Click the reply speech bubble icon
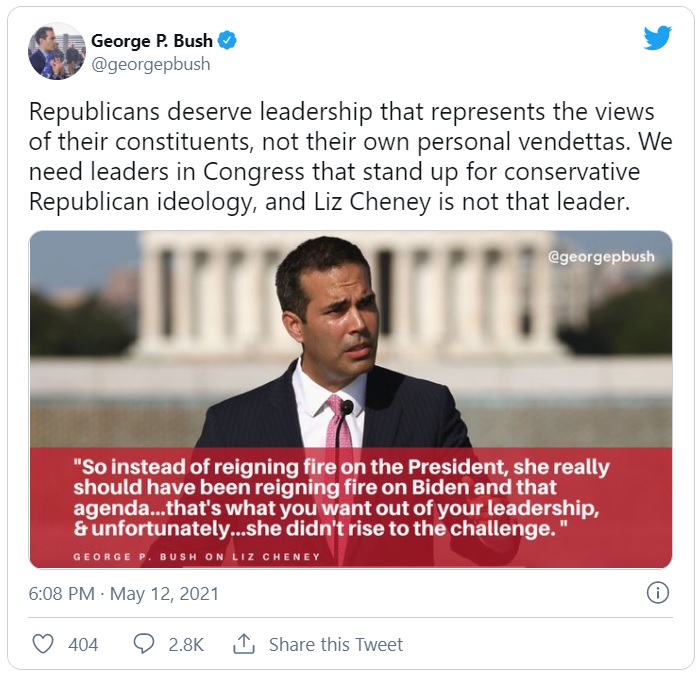Screen dimensions: 700x678 coord(144,644)
